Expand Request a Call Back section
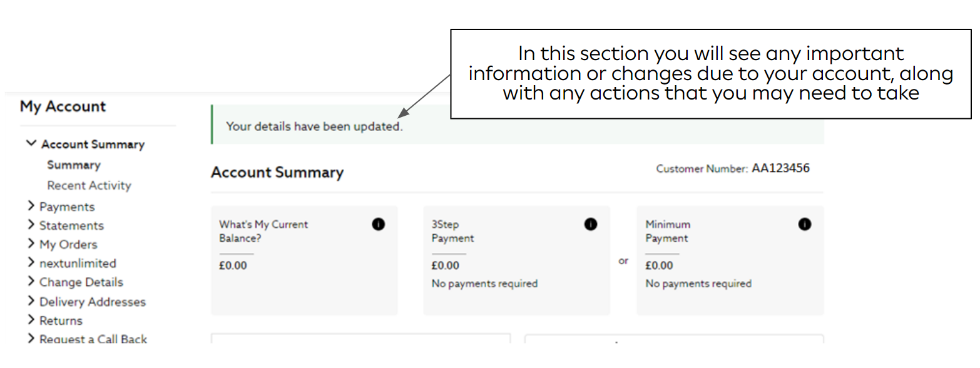This screenshot has width=980, height=368. (x=31, y=339)
